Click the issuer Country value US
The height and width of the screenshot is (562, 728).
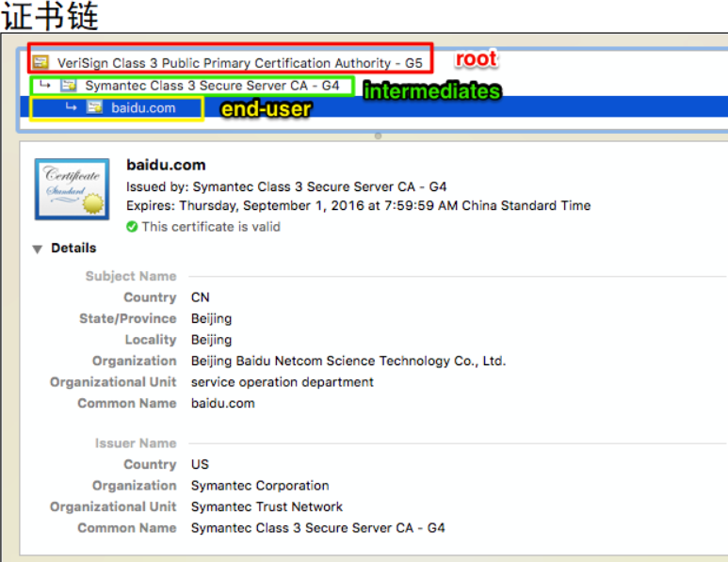(x=200, y=464)
